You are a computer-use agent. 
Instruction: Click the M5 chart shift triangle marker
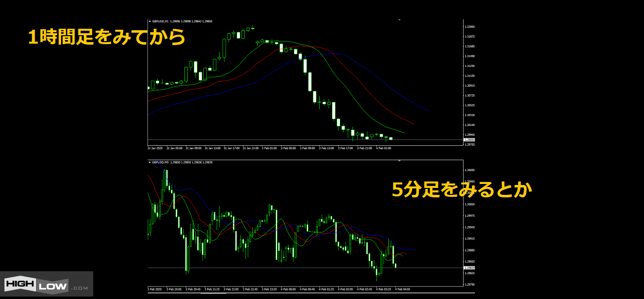click(399, 161)
